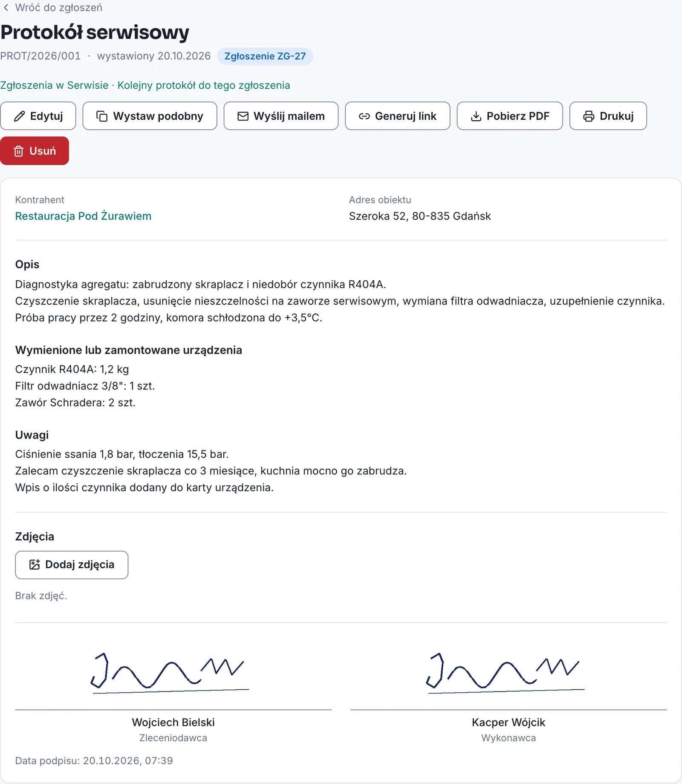Click the printer icon on Drukuj
The image size is (682, 784).
click(x=589, y=116)
